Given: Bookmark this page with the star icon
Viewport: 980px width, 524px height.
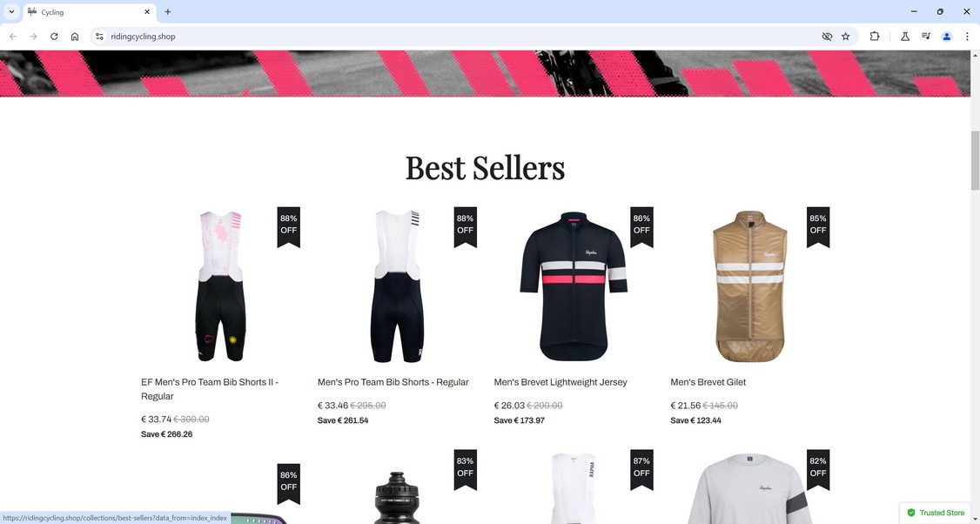Looking at the screenshot, I should (x=846, y=37).
